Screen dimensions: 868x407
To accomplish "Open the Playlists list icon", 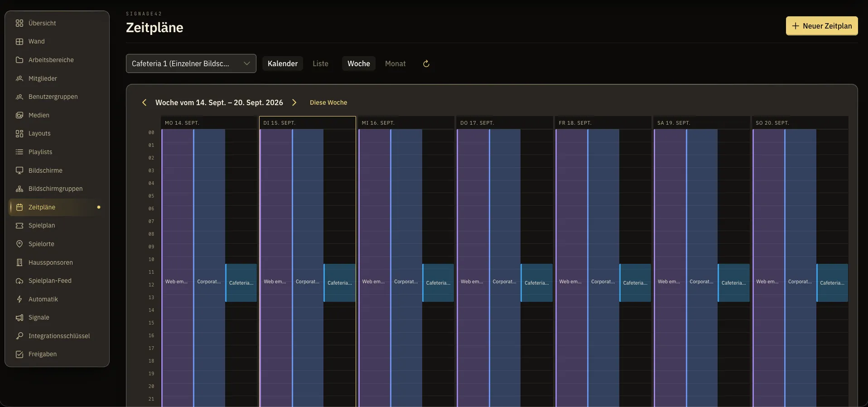I will click(x=19, y=152).
